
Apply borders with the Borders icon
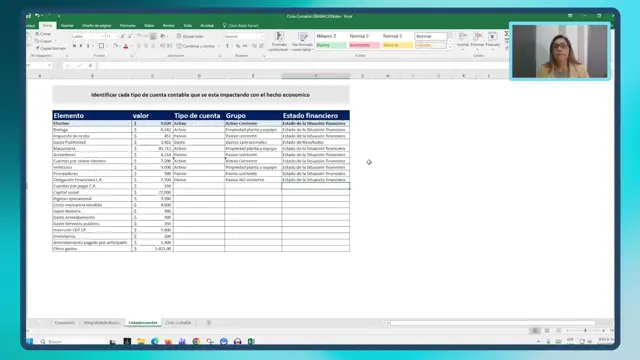(101, 46)
